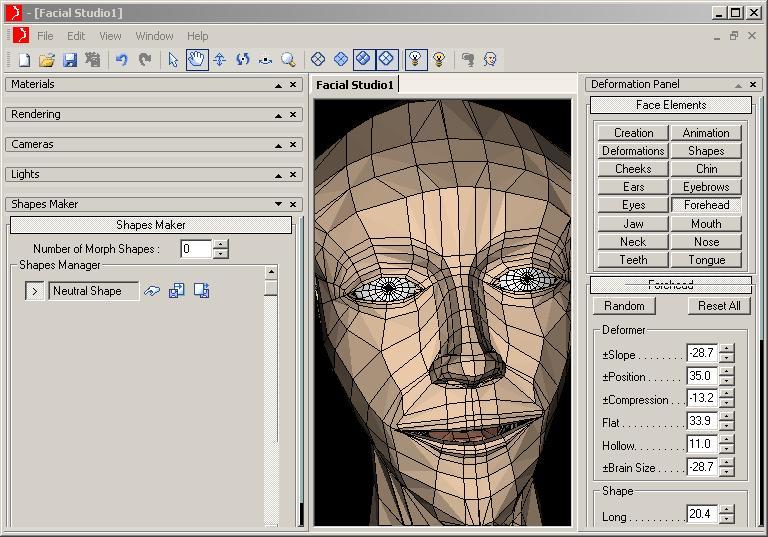Select the arrow pointer tool
Image resolution: width=768 pixels, height=537 pixels.
pyautogui.click(x=173, y=60)
